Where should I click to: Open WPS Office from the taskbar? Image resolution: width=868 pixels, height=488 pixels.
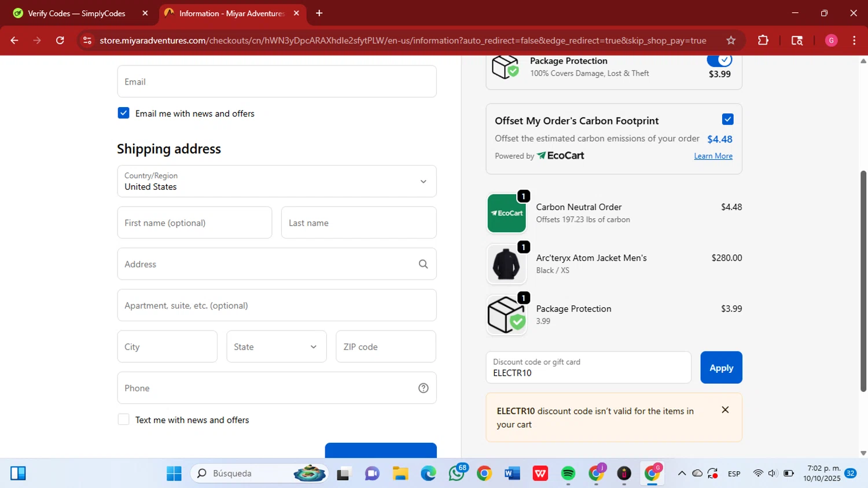(540, 474)
